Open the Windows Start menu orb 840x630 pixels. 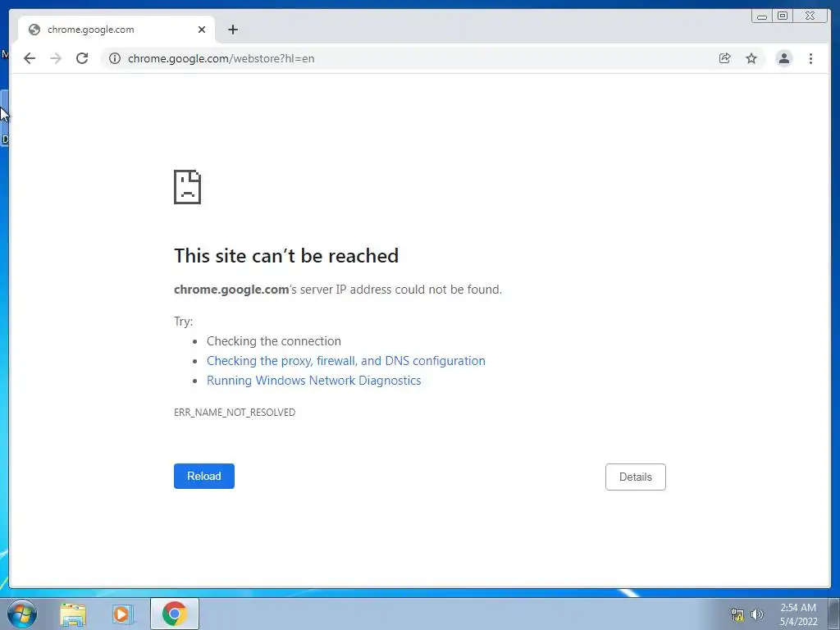click(22, 614)
